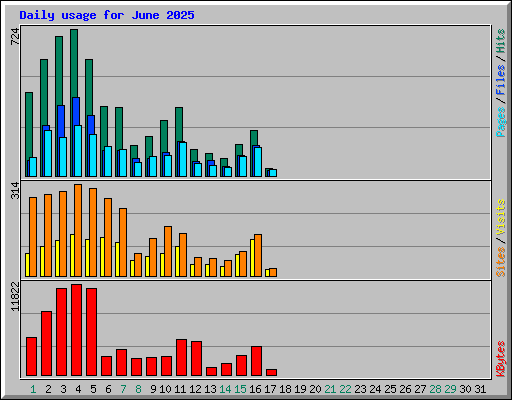Click the 314 visits axis label
This screenshot has height=400, width=512.
point(15,190)
